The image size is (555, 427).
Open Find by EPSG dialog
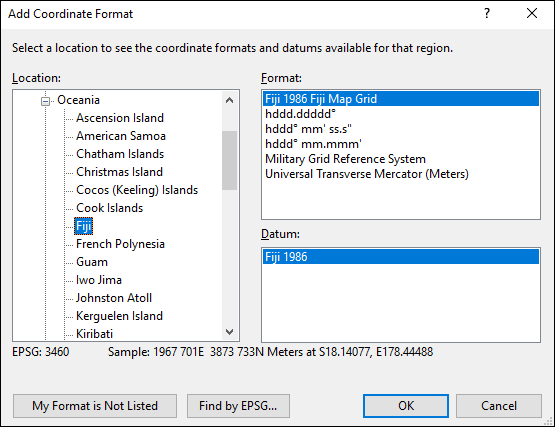coord(238,406)
